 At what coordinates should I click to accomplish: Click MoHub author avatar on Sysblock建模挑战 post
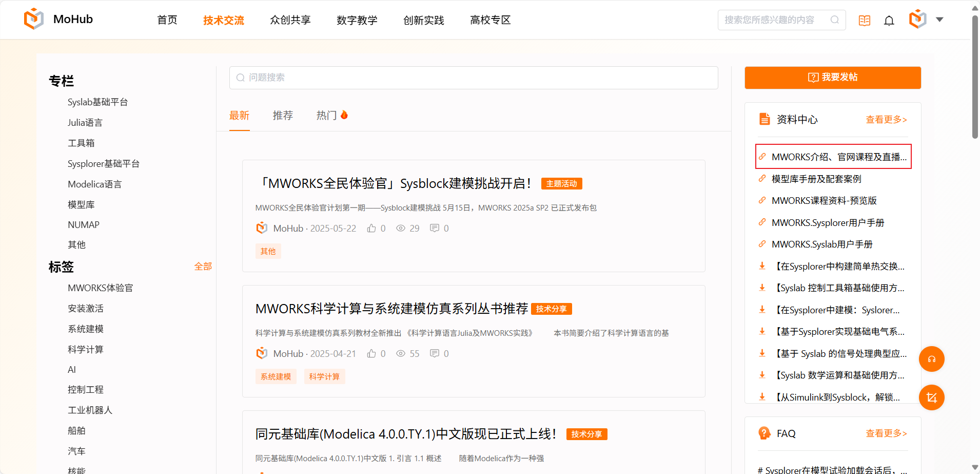click(262, 227)
